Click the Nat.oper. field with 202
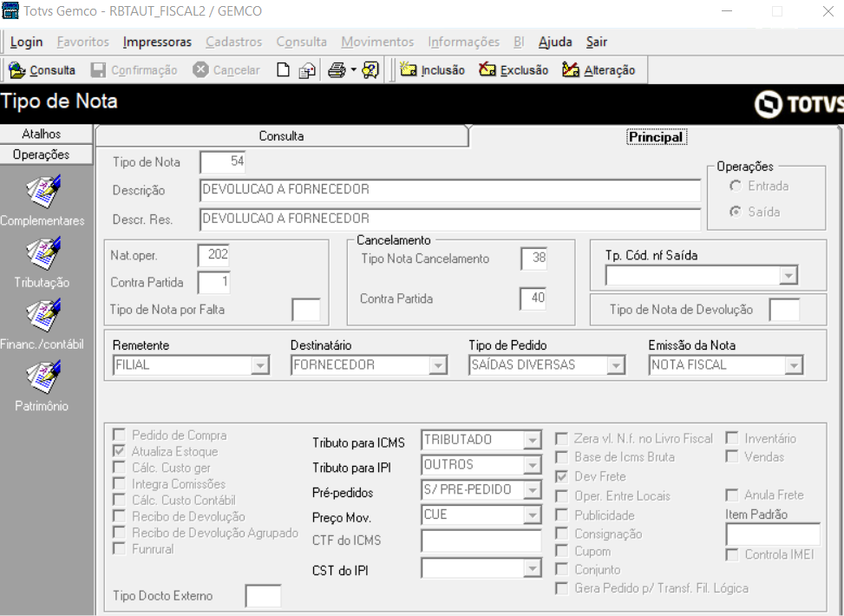The height and width of the screenshot is (616, 844). click(x=214, y=255)
